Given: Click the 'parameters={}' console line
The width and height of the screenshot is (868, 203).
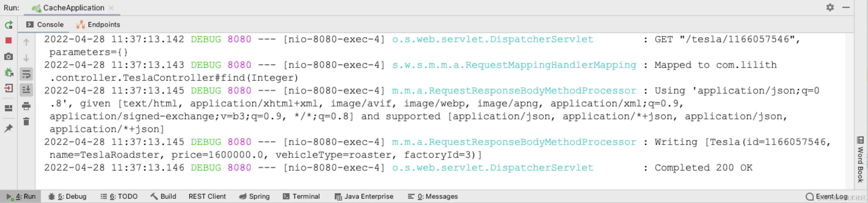Looking at the screenshot, I should 89,52.
